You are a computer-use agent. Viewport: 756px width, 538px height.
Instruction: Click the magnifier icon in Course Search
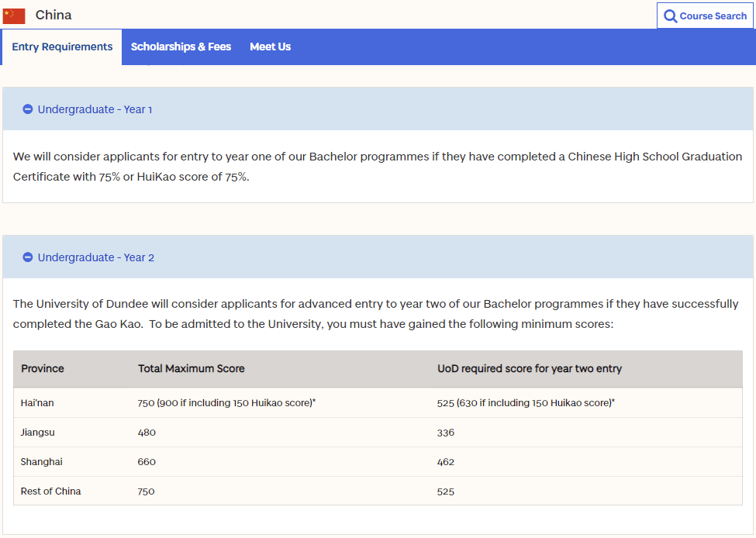[670, 16]
